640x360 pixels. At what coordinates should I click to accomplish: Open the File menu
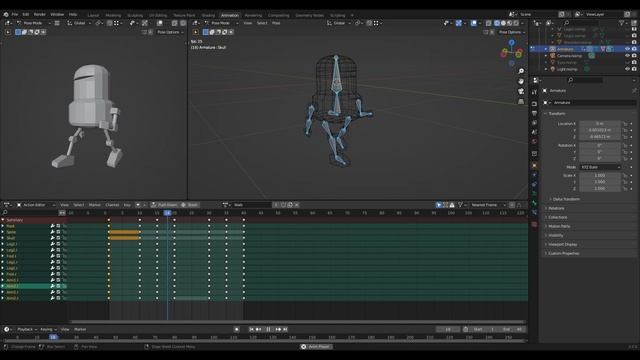[15, 14]
